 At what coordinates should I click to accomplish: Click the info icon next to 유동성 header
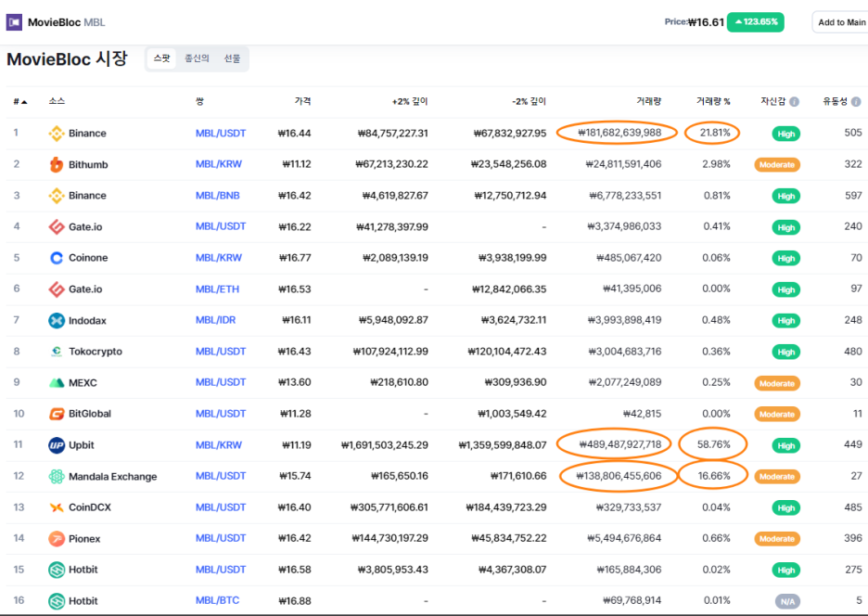(x=856, y=101)
